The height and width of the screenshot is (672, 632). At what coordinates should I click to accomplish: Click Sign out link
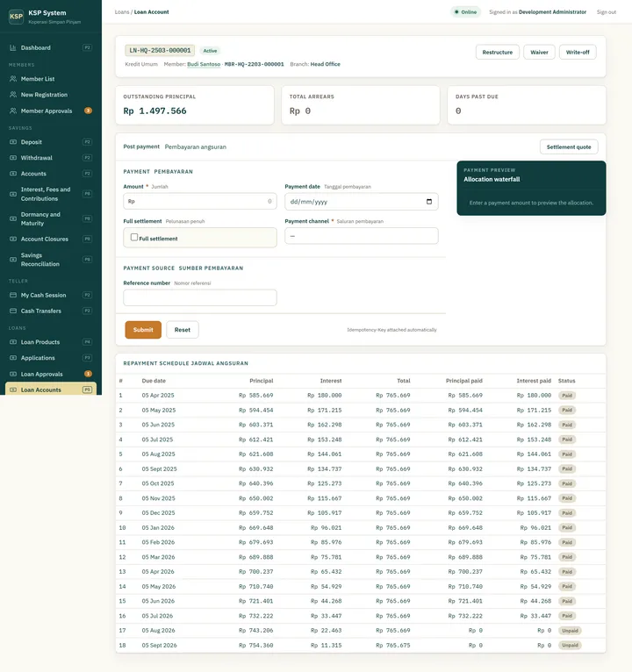607,12
